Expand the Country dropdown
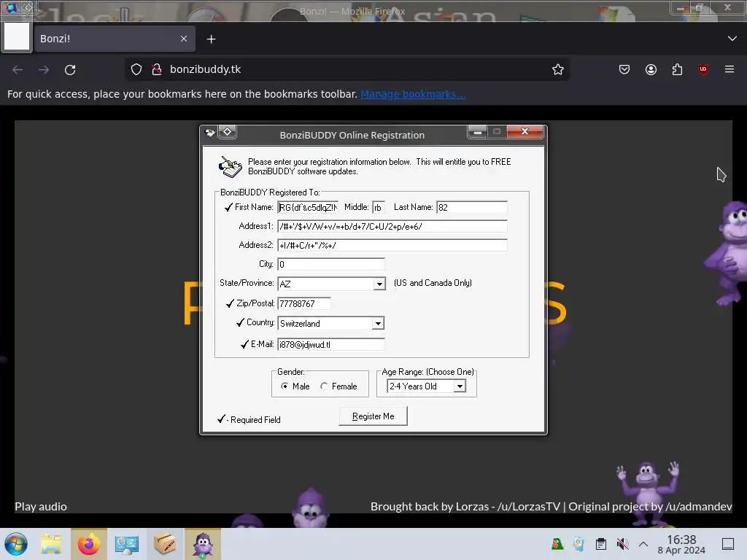The image size is (747, 560). coord(378,323)
